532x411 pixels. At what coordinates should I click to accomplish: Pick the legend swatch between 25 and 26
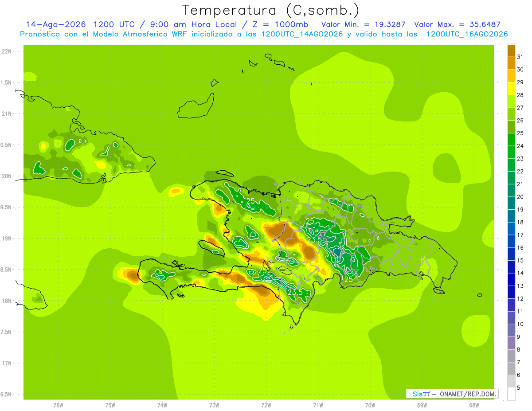click(x=511, y=127)
